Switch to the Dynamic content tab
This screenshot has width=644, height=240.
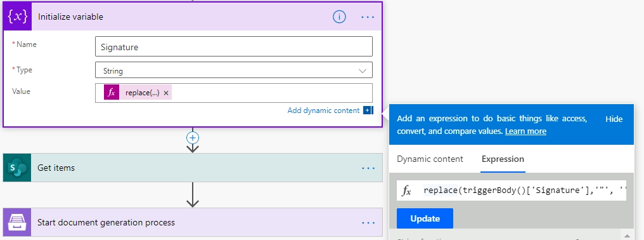pos(430,159)
